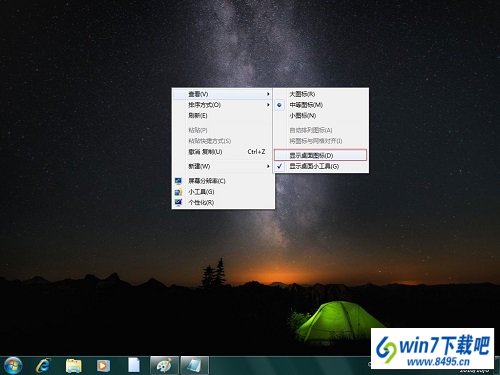Launch Internet Explorer from the taskbar
500x375 pixels.
click(43, 366)
